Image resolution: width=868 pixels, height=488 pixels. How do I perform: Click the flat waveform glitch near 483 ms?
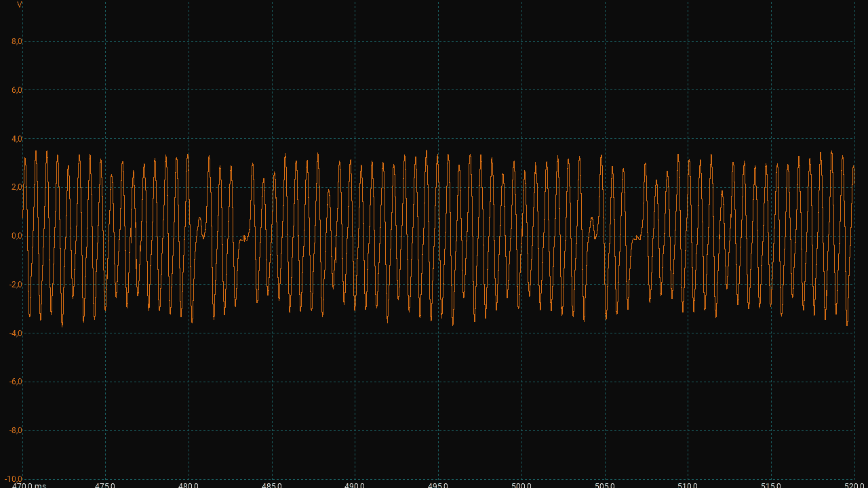pos(244,238)
